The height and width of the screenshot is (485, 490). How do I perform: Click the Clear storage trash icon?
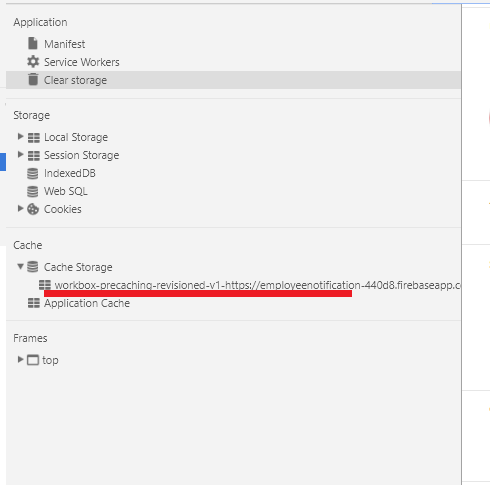33,79
